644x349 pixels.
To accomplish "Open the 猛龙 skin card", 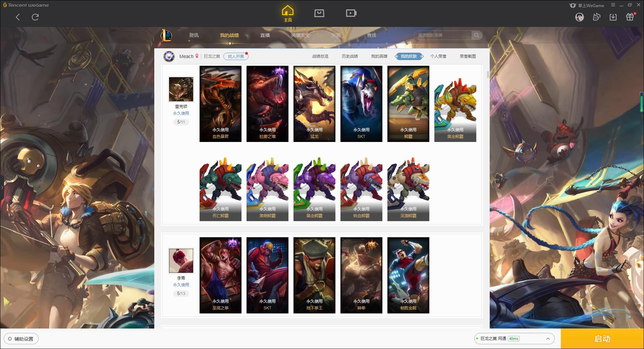I will point(314,104).
